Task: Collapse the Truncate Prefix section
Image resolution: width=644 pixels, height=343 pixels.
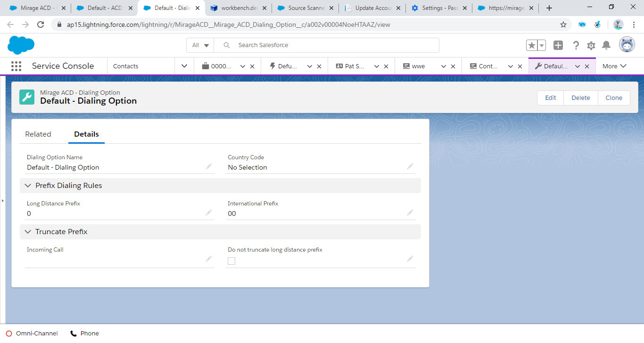Action: point(28,232)
